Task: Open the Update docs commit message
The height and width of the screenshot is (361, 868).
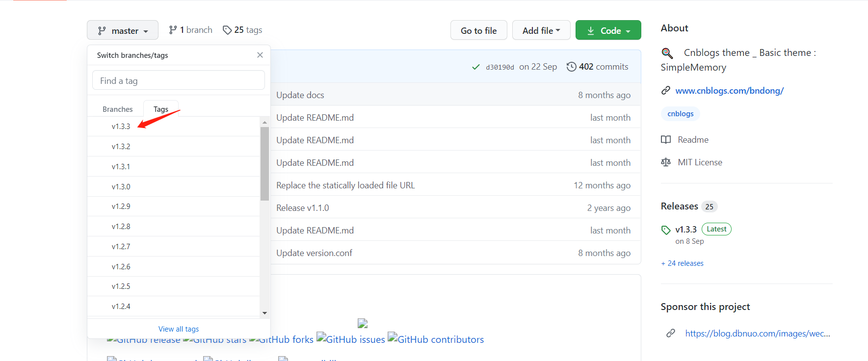Action: click(300, 95)
